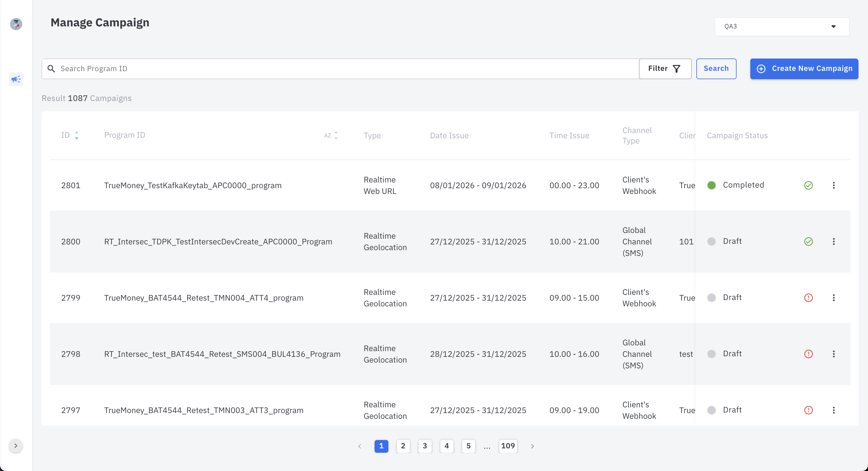Screen dimensions: 868x471
Task: Open the three-dot menu for campaign 2801
Action: click(x=834, y=185)
